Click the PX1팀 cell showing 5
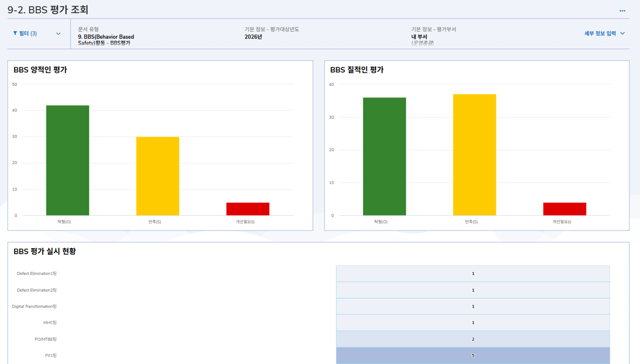The image size is (640, 364). [473, 355]
